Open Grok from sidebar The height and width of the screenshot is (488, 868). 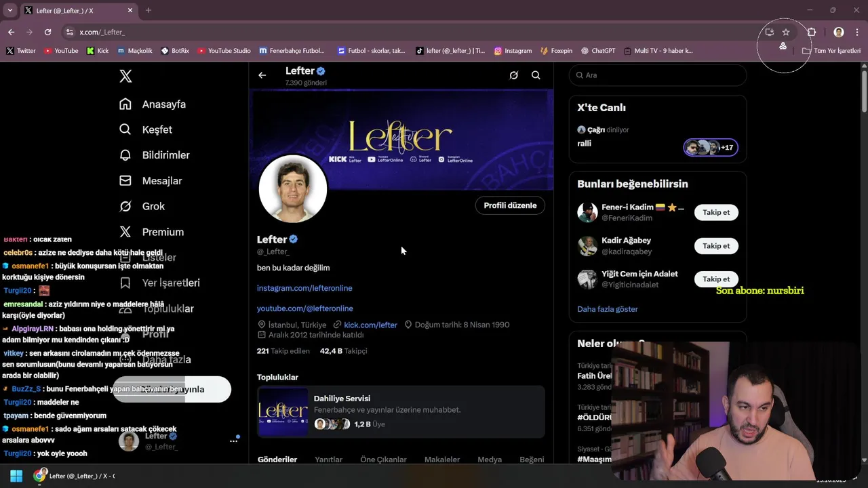(142, 206)
